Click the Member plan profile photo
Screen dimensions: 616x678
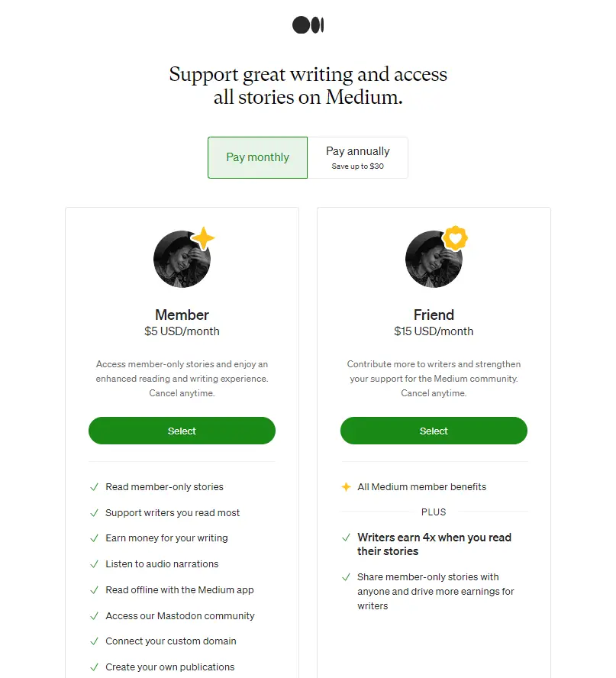click(182, 259)
